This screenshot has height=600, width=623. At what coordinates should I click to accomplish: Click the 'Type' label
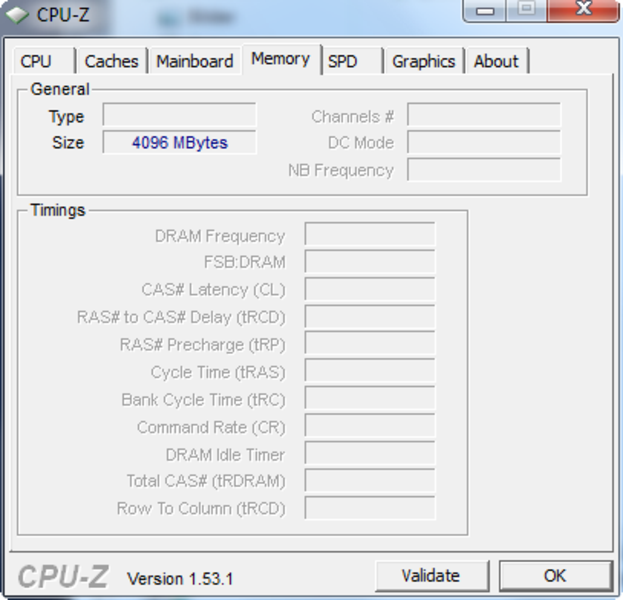pos(66,117)
